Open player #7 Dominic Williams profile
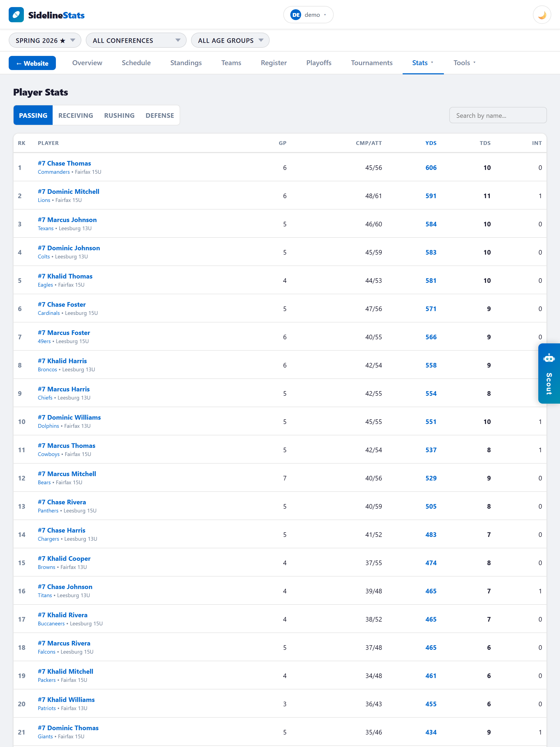560x747 pixels. 69,417
